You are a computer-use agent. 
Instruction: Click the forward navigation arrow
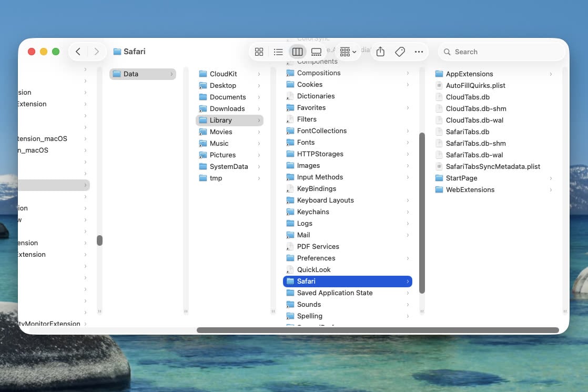tap(96, 52)
